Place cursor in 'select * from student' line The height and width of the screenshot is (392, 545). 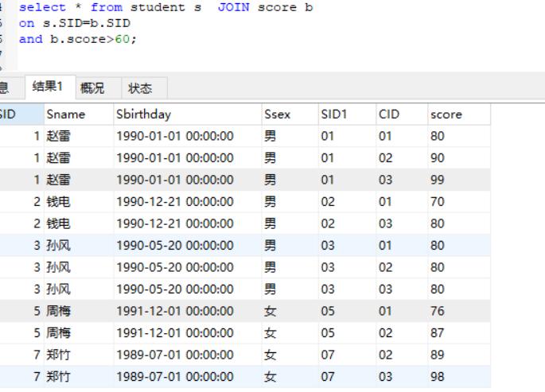[166, 7]
